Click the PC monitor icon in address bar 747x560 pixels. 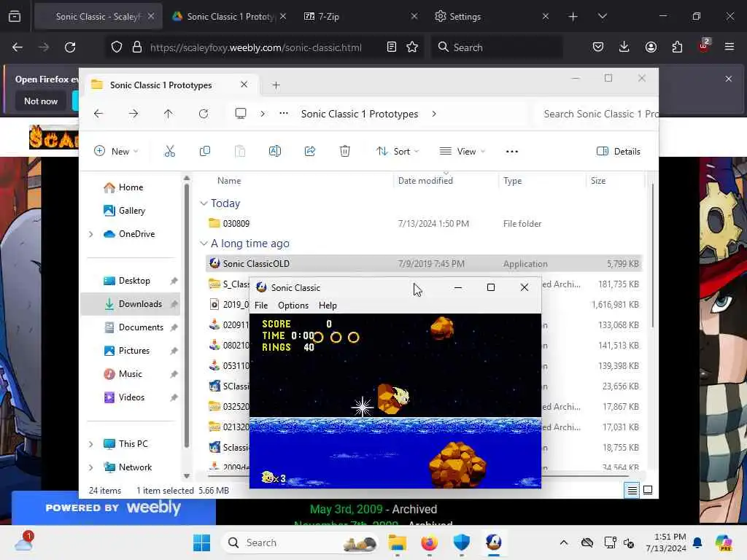coord(241,113)
